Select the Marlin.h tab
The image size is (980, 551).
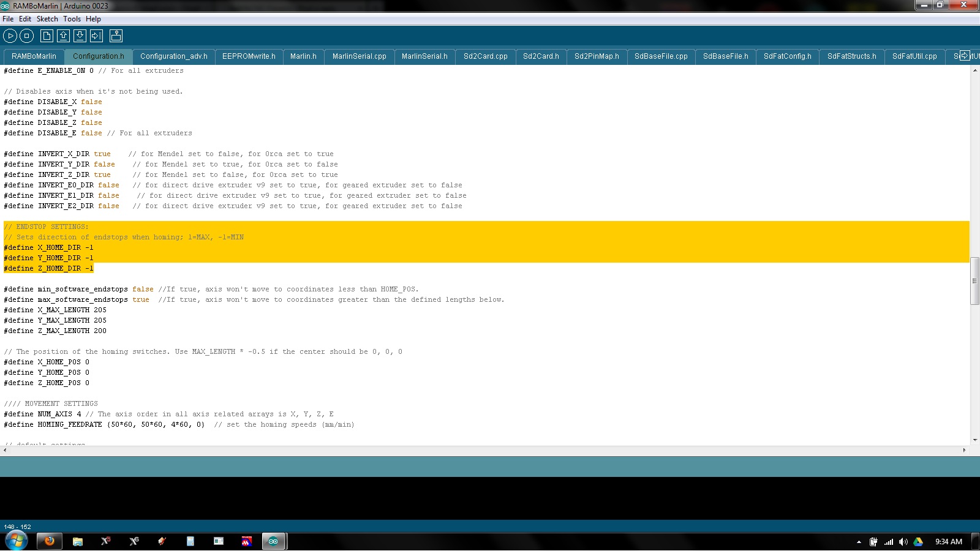(x=303, y=56)
